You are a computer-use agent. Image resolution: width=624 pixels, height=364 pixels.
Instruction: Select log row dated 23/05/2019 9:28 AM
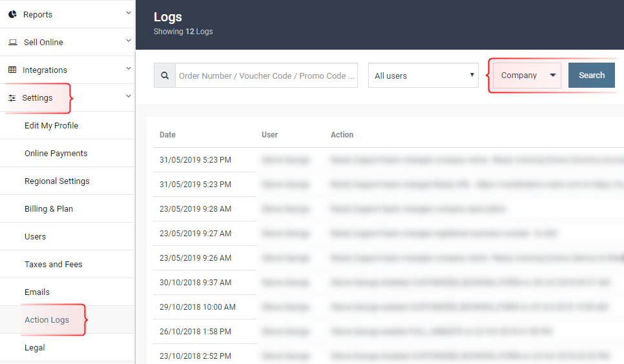click(x=388, y=209)
